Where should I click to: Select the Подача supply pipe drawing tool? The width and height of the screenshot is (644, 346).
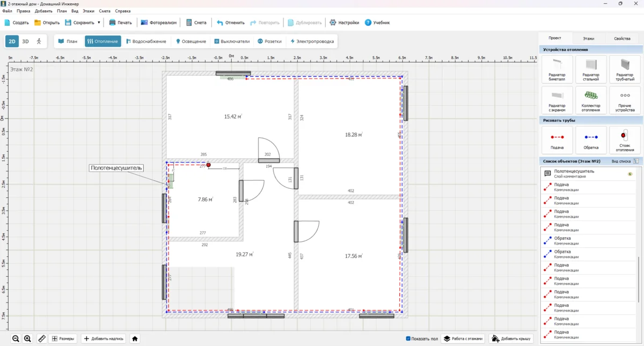[x=557, y=140]
